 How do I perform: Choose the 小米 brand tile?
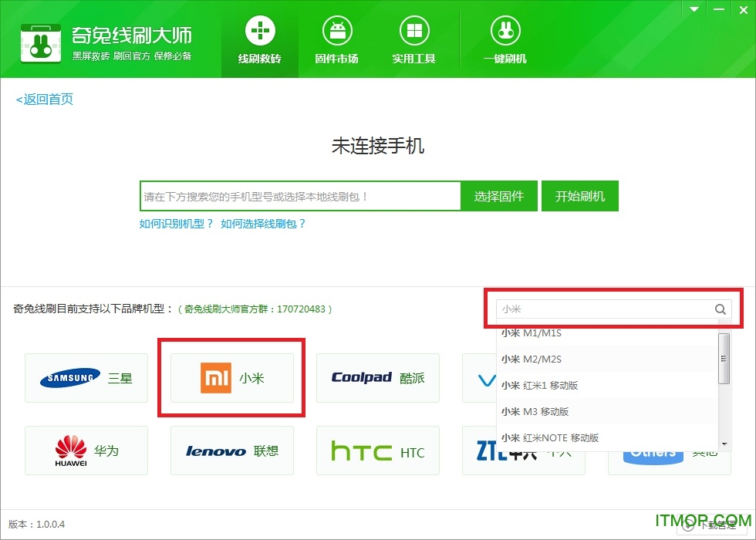(232, 378)
